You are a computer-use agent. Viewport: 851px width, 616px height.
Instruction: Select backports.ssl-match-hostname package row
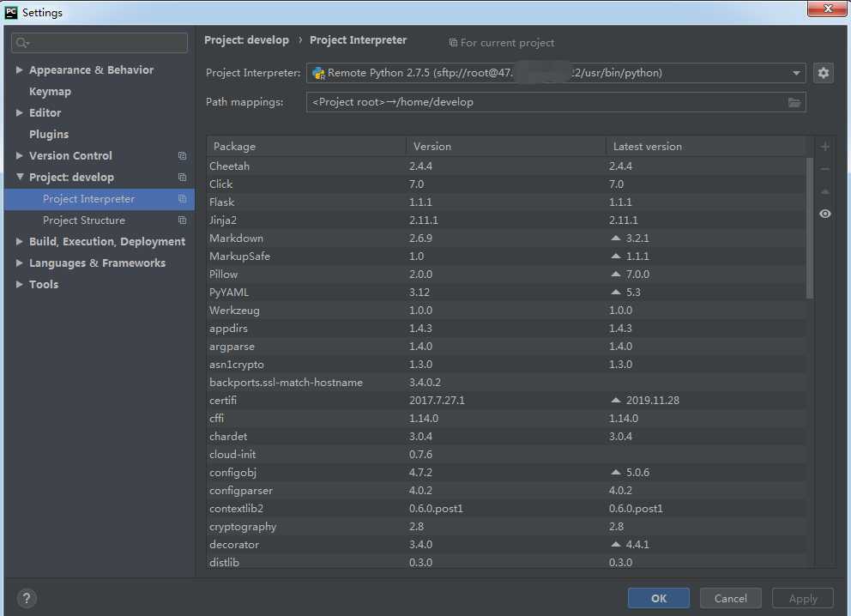(x=506, y=382)
